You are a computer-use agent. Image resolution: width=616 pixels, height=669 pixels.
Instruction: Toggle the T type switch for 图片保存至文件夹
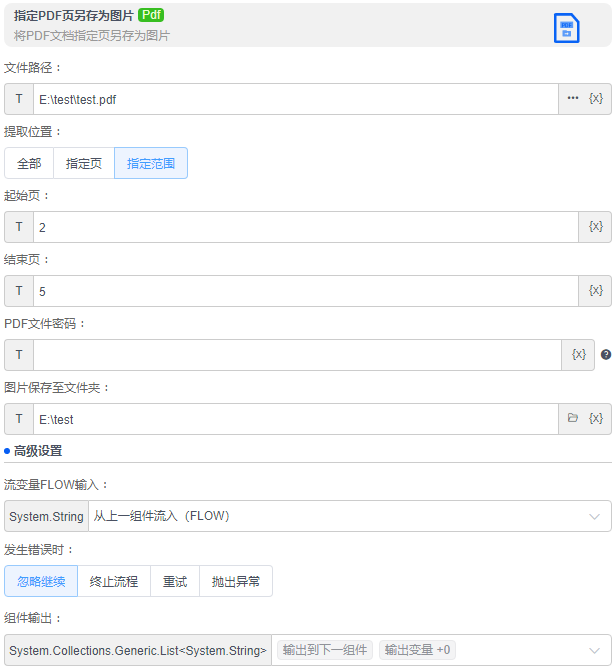[19, 419]
